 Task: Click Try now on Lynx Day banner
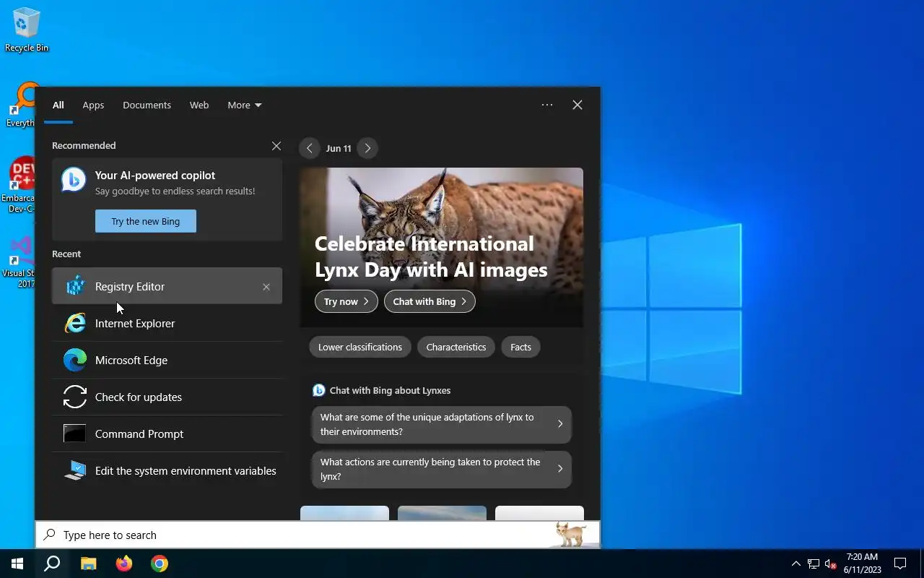(346, 301)
